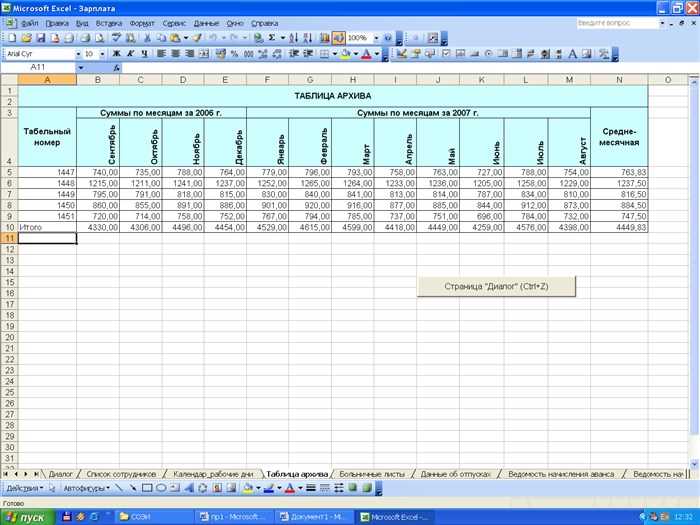This screenshot has width=700, height=525.
Task: Open the font size dropdown
Action: (x=102, y=54)
